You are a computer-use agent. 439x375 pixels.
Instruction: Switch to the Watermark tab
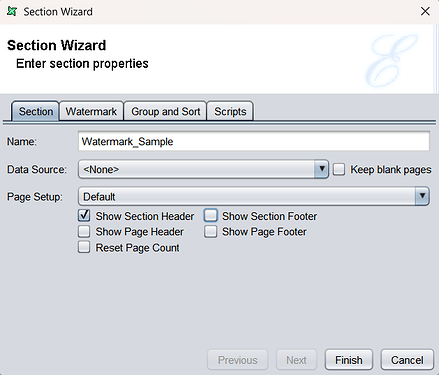[91, 111]
